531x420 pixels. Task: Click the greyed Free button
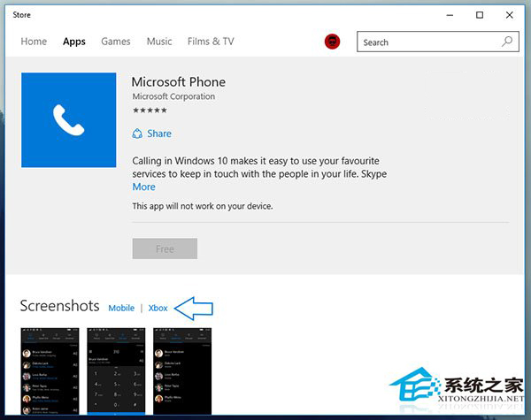165,248
